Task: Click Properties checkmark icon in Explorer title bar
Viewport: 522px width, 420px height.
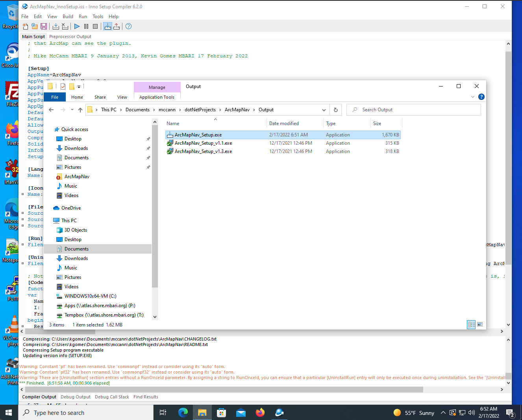Action: click(63, 87)
